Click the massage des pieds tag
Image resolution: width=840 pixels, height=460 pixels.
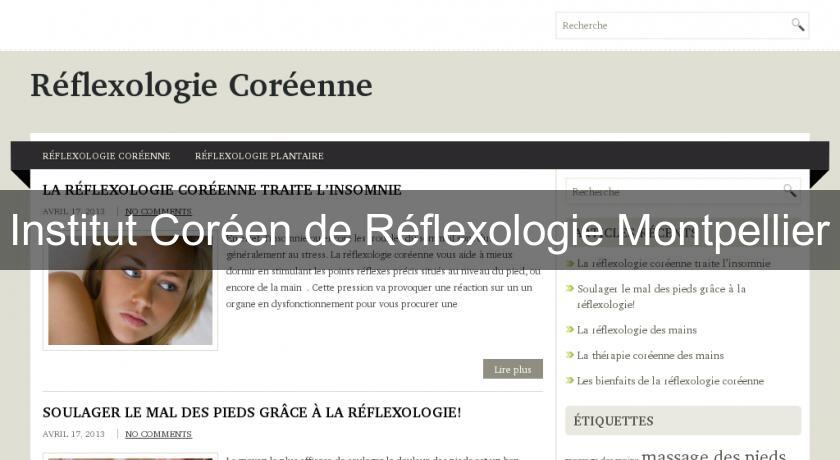coord(713,455)
